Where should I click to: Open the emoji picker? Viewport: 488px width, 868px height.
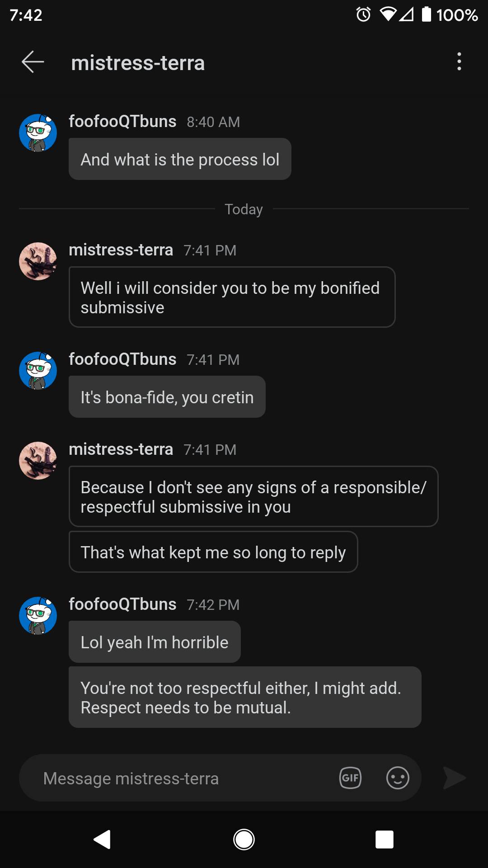(x=398, y=778)
